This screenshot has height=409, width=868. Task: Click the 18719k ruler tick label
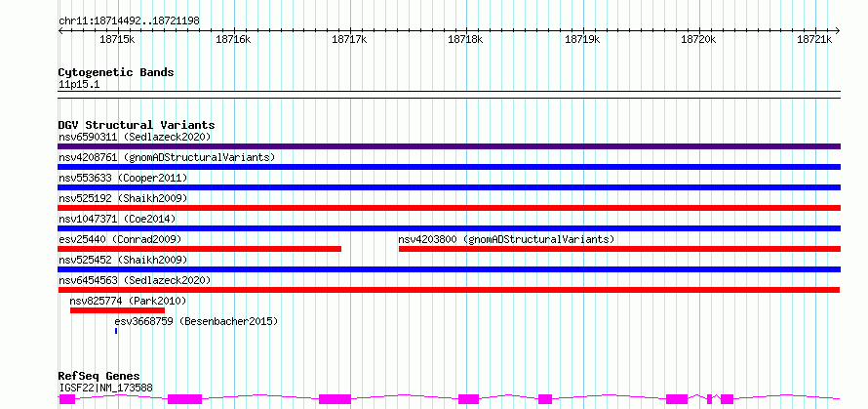point(582,39)
